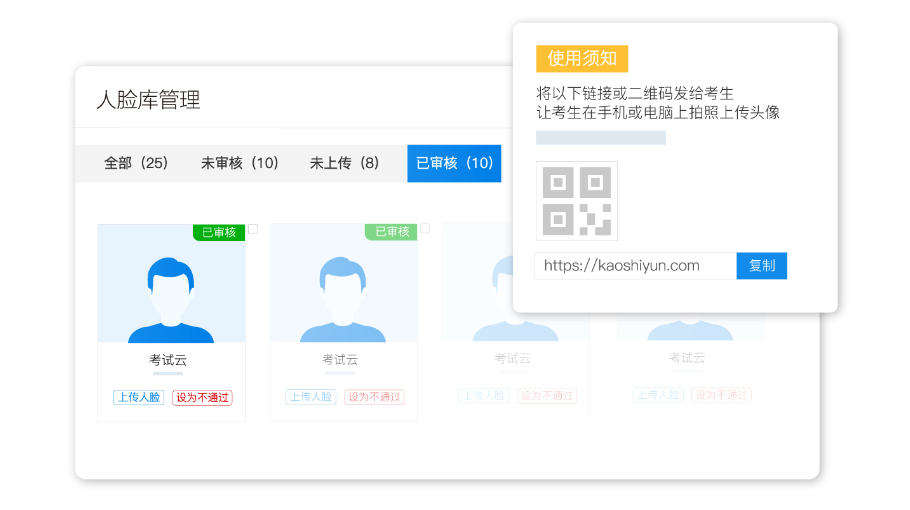Click the second card's avatar image
The image size is (910, 510).
[x=343, y=290]
